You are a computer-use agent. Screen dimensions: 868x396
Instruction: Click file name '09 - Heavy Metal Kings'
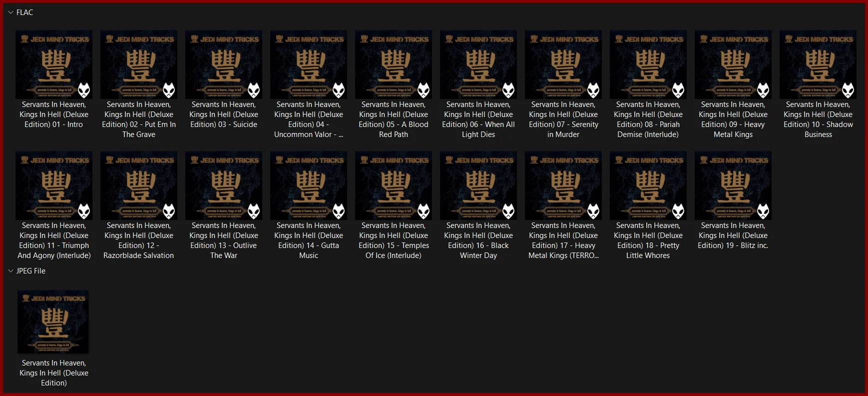pos(733,119)
